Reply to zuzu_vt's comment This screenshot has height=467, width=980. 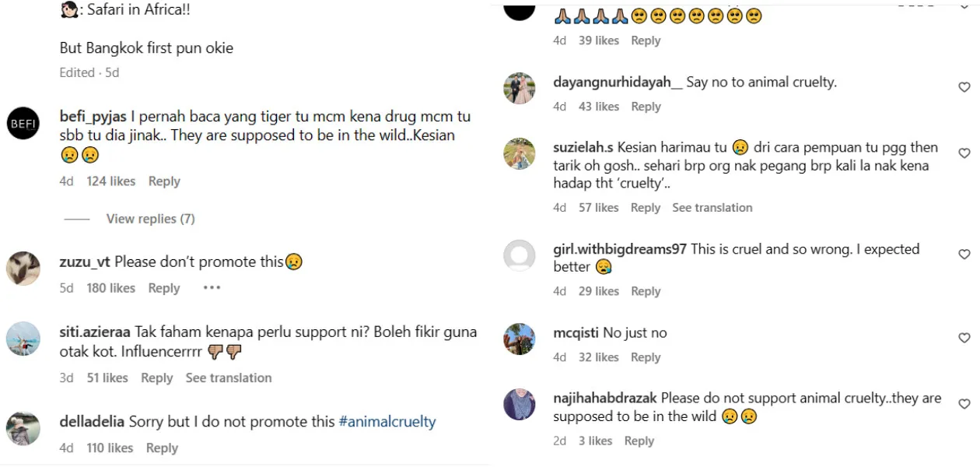[164, 288]
